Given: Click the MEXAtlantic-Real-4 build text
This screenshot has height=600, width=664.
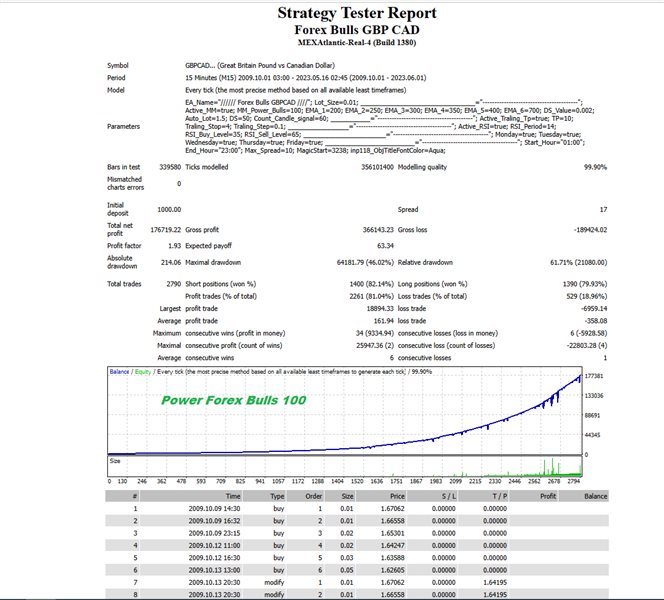Looking at the screenshot, I should pos(357,44).
